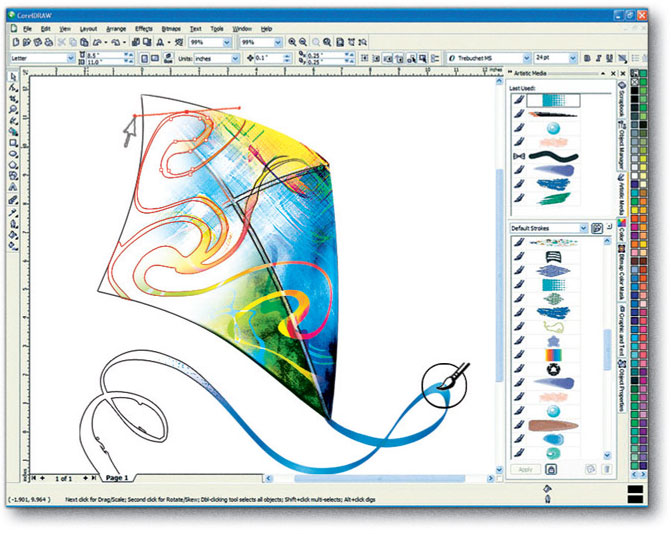Click the Save icon in the toolbar

[38, 42]
